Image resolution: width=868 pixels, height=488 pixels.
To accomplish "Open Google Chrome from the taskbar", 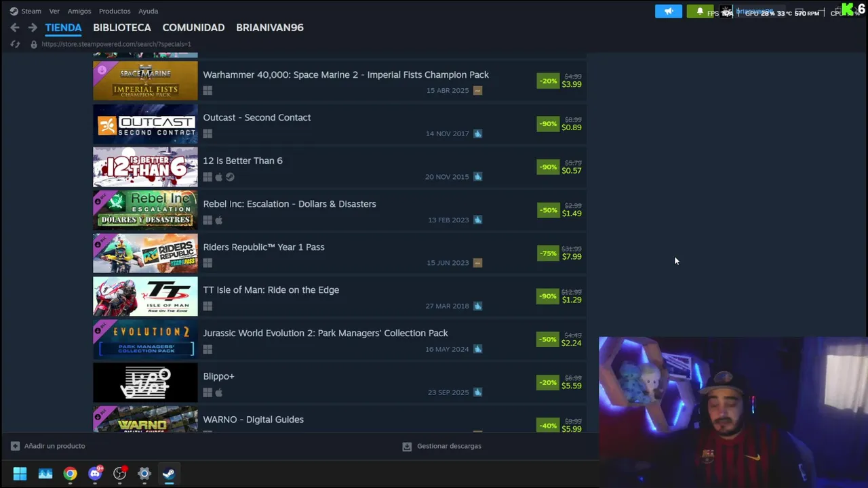I will pyautogui.click(x=70, y=474).
